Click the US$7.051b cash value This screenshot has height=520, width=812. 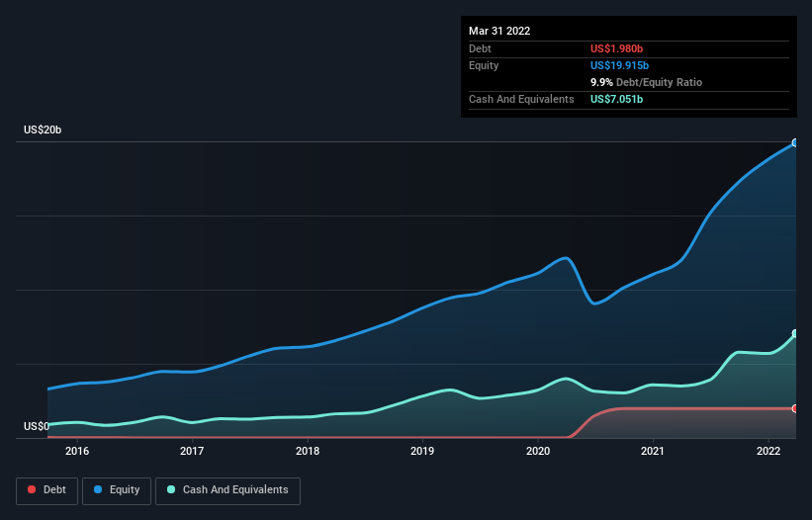click(x=616, y=99)
